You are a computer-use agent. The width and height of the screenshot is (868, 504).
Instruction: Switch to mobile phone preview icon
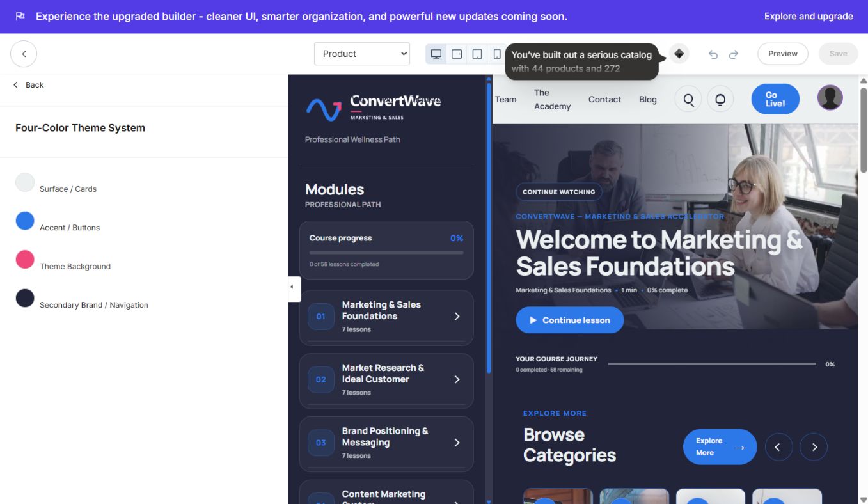[x=497, y=54]
